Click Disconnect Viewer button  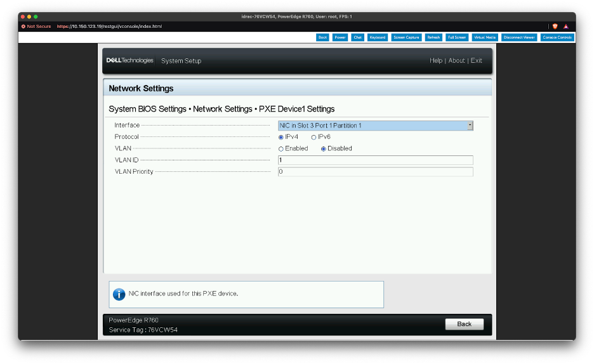click(519, 37)
